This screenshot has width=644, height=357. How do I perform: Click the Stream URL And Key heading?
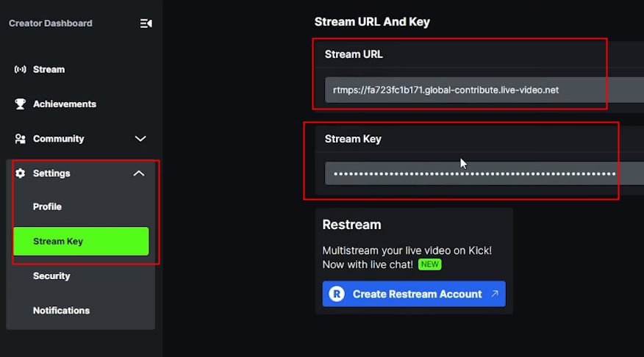click(372, 22)
